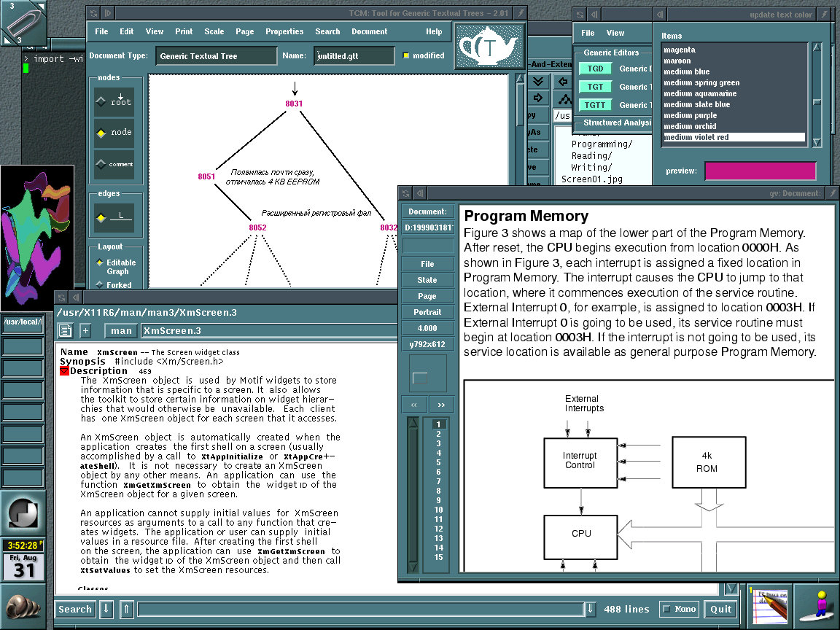
Task: Open the 4.000 scale dropdown in gv
Action: point(427,328)
